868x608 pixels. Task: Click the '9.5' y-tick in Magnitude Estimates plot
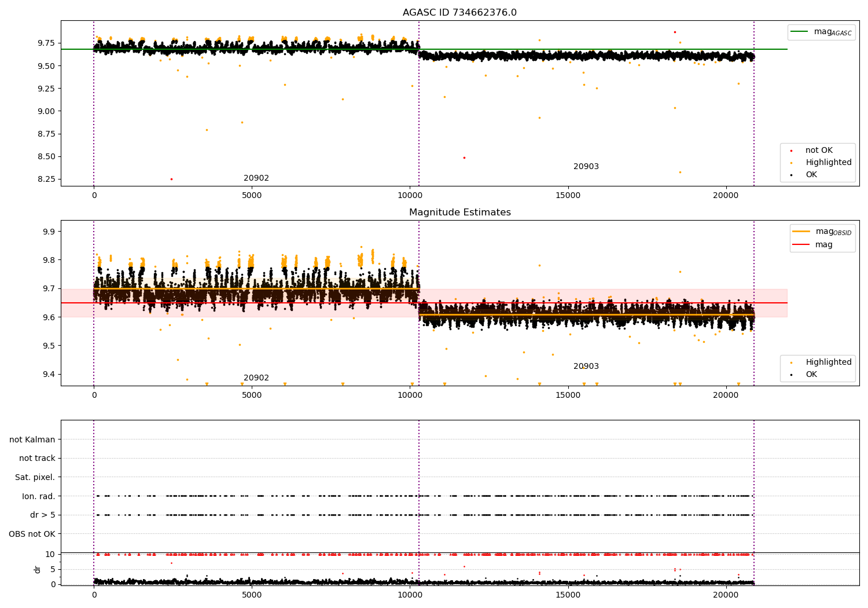49,346
